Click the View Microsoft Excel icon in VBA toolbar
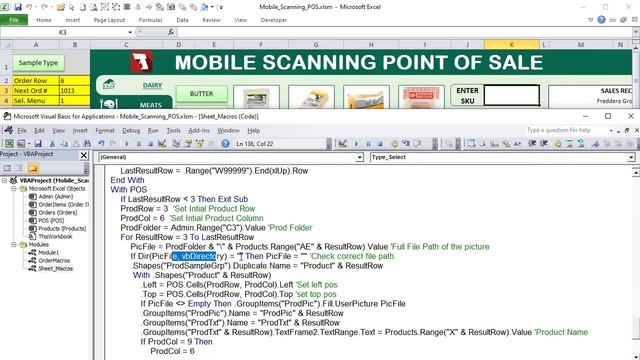 (9, 143)
